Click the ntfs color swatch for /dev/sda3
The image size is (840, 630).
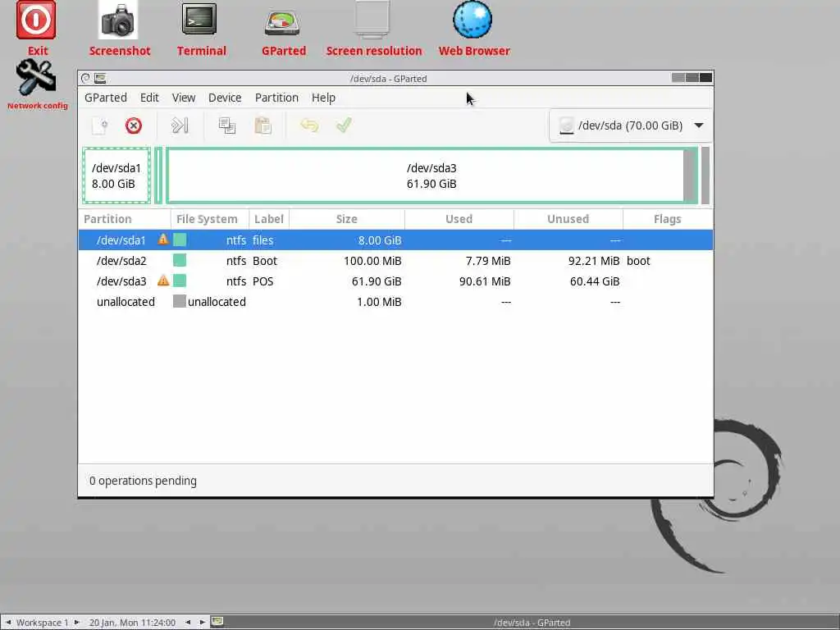(180, 281)
